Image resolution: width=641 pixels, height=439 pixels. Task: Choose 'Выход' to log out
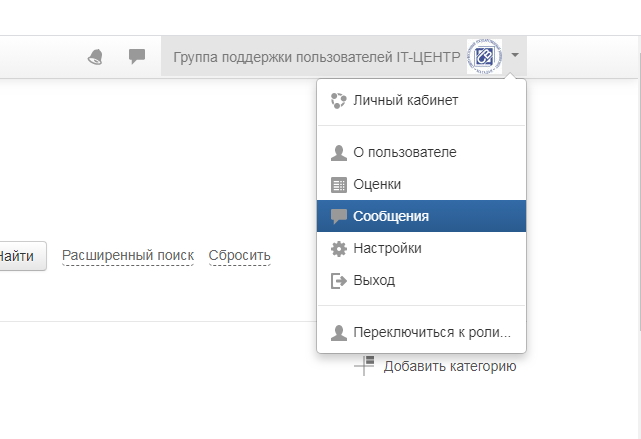(x=373, y=281)
